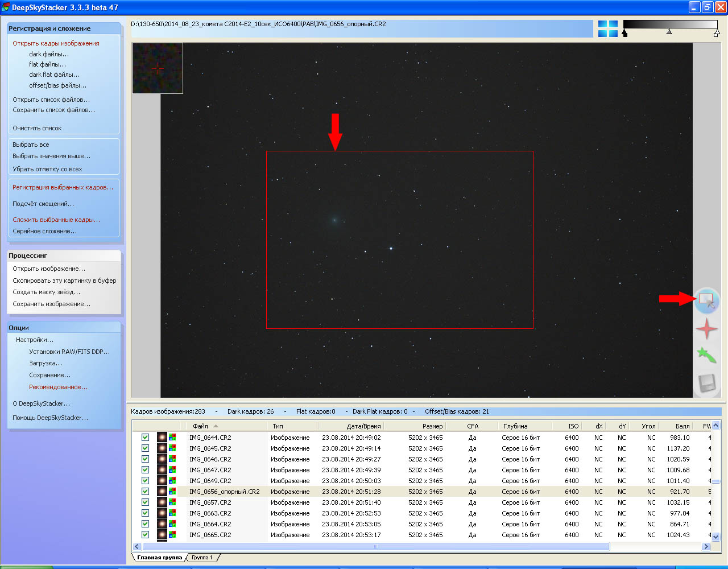Viewport: 728px width, 569px height.
Task: Select the Главная группа tab
Action: [159, 558]
